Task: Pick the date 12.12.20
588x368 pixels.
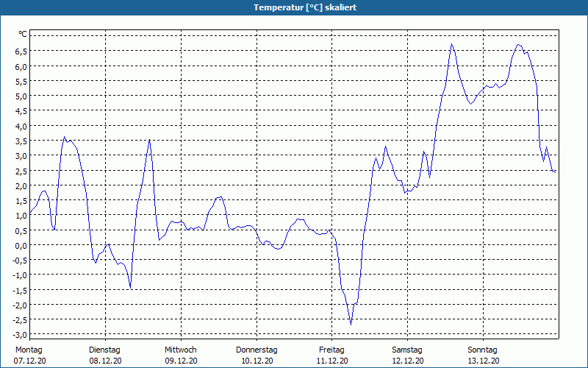Action: pyautogui.click(x=408, y=361)
